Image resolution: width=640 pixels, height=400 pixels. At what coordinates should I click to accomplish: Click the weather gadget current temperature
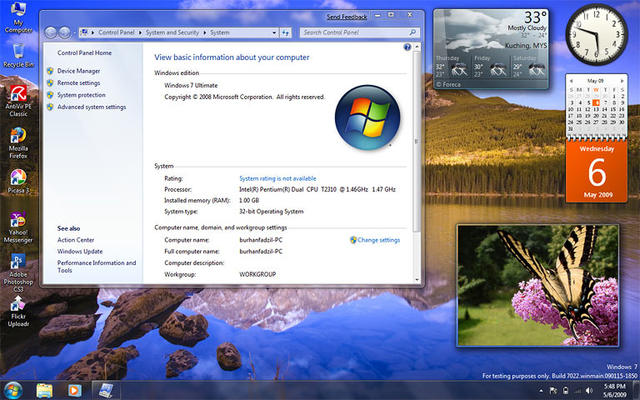(535, 18)
